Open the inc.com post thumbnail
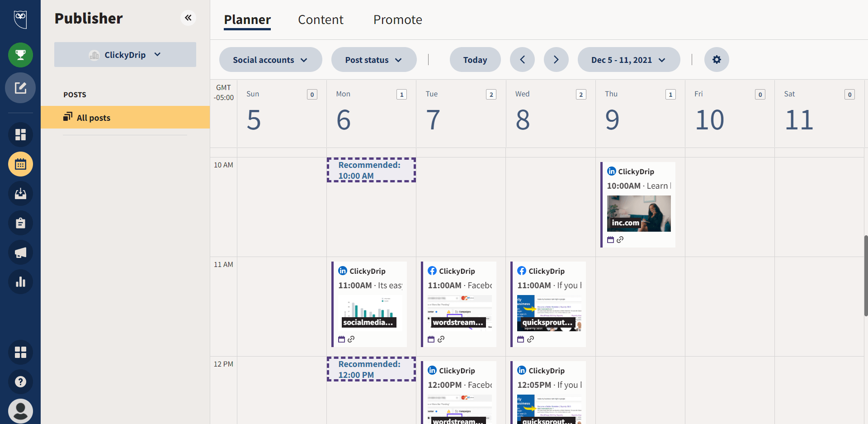868x424 pixels. coord(639,214)
